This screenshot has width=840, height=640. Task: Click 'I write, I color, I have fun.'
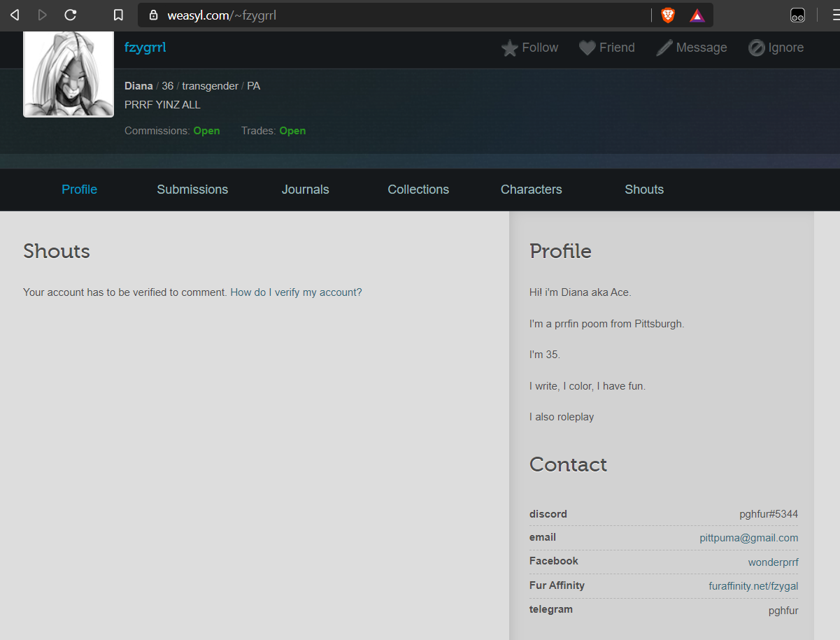[588, 386]
